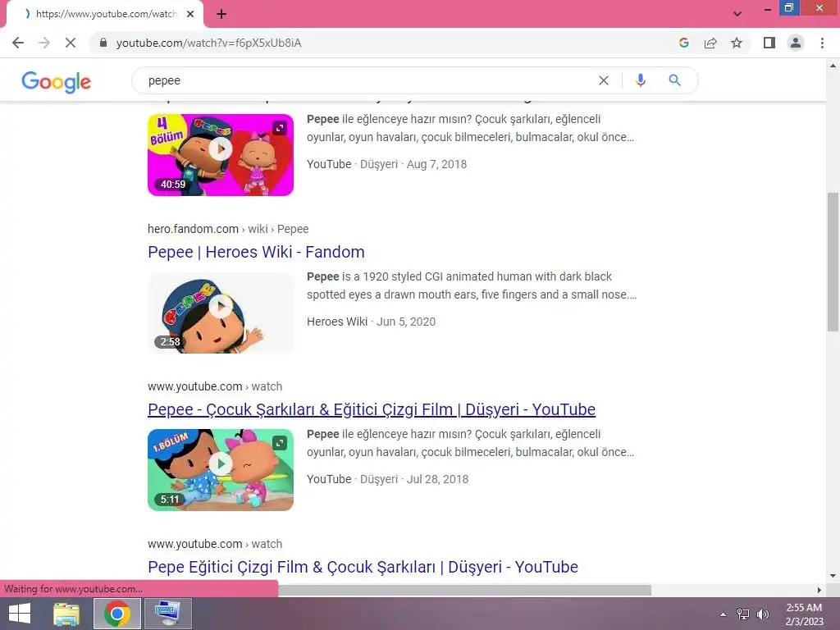This screenshot has height=630, width=840.
Task: Close the YouTube watch tab
Action: (190, 14)
